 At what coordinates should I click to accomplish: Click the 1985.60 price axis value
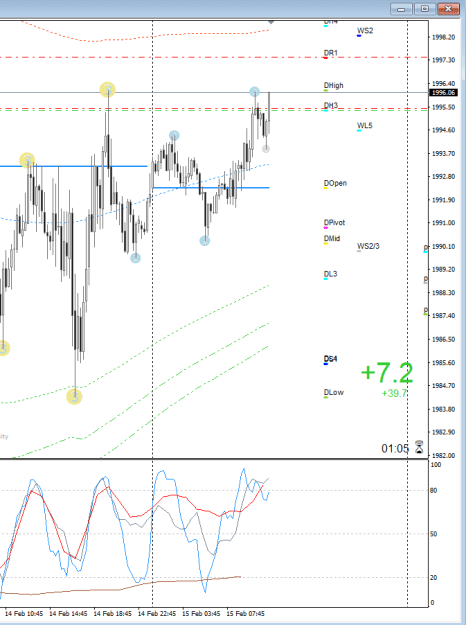coord(443,363)
